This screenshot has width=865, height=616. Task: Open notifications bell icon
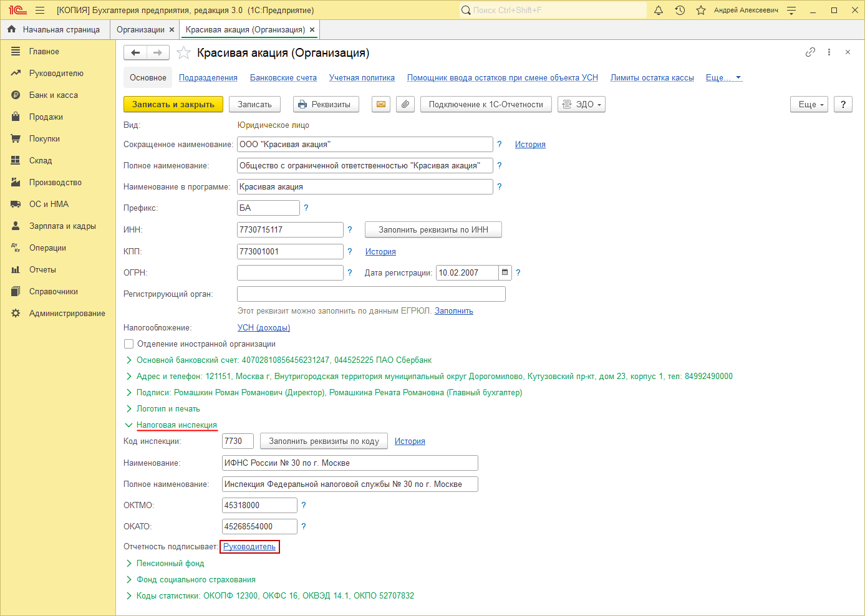click(x=659, y=11)
